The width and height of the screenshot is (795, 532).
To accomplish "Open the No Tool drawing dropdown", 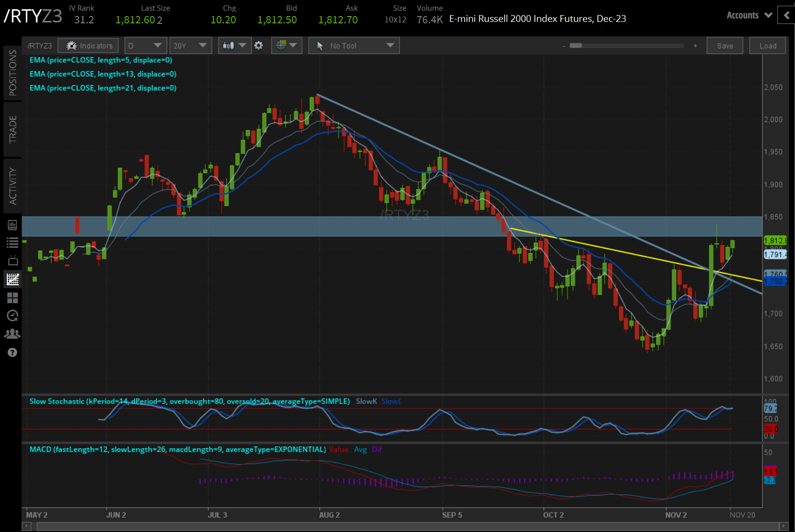I will point(354,45).
